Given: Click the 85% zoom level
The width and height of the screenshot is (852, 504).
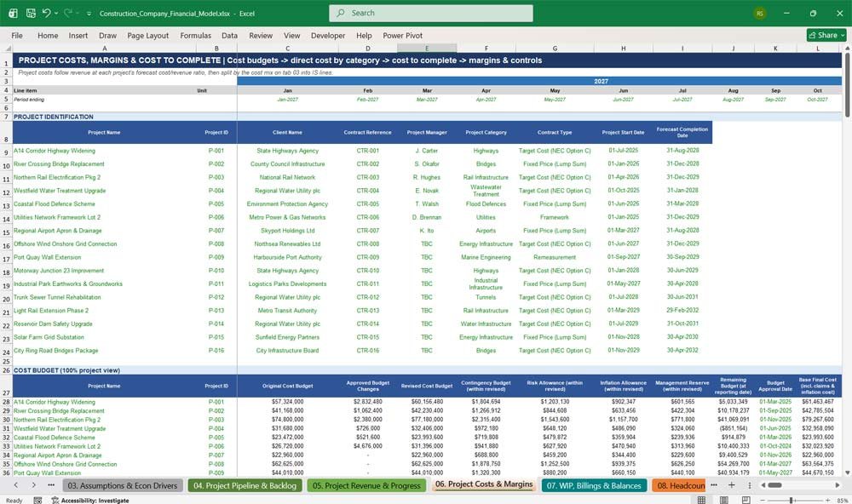Looking at the screenshot, I should [x=843, y=501].
